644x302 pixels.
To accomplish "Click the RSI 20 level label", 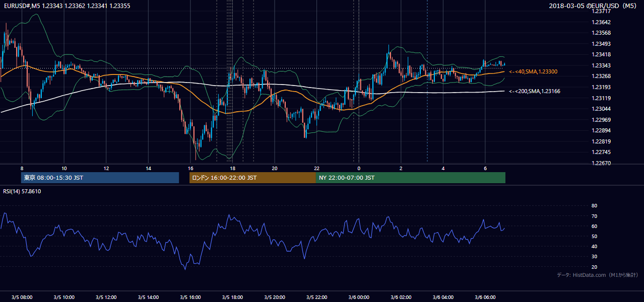I will tap(594, 267).
